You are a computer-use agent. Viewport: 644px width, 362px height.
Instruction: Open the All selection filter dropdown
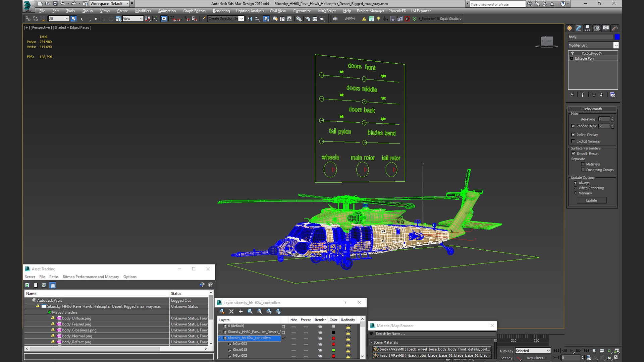click(x=59, y=19)
